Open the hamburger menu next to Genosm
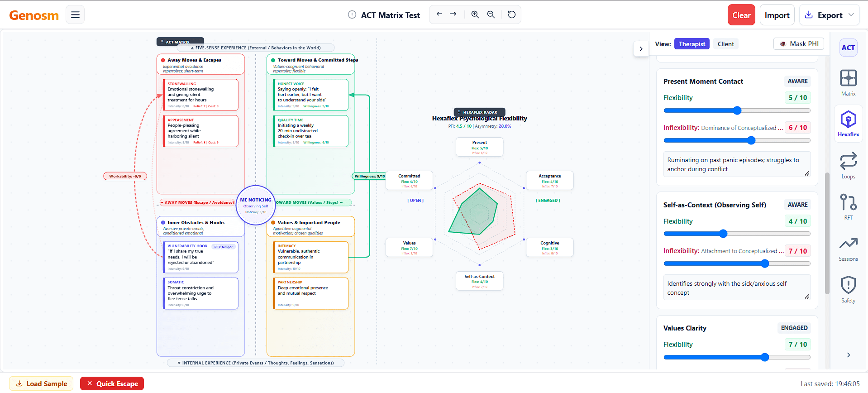This screenshot has width=868, height=393. coord(75,14)
